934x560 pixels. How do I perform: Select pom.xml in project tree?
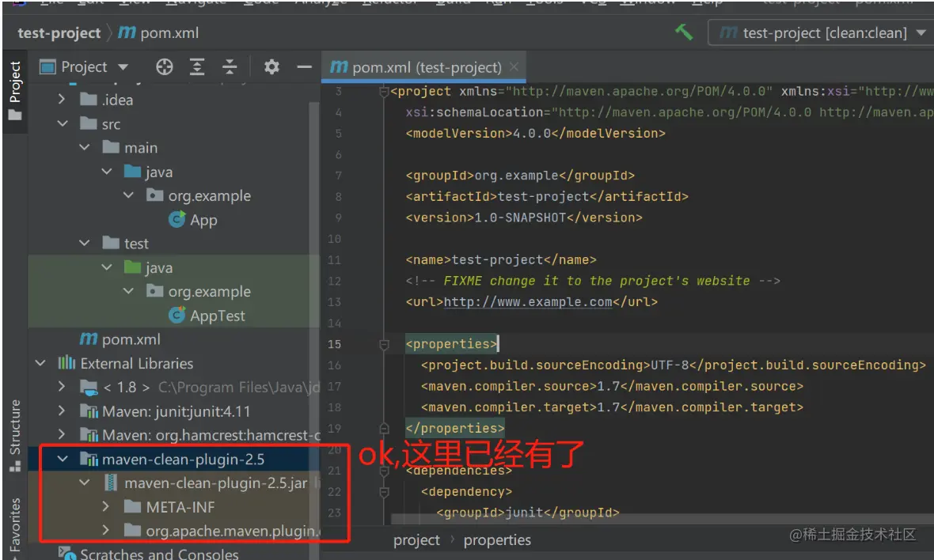point(120,339)
